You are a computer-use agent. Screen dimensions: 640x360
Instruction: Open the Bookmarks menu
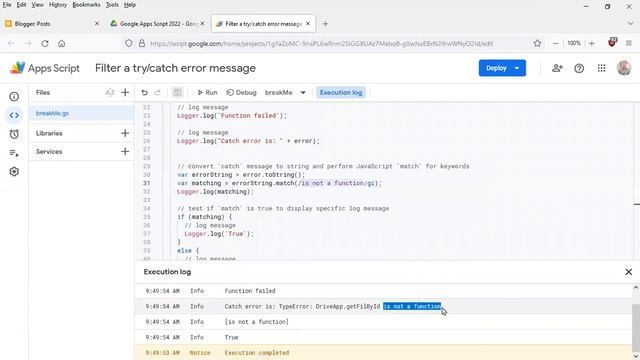click(86, 5)
